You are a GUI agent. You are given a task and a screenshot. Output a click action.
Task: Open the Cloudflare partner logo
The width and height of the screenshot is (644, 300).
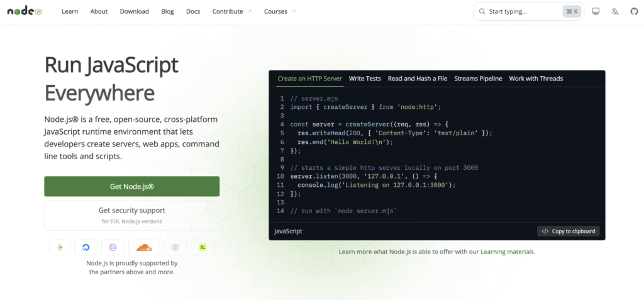tap(144, 247)
